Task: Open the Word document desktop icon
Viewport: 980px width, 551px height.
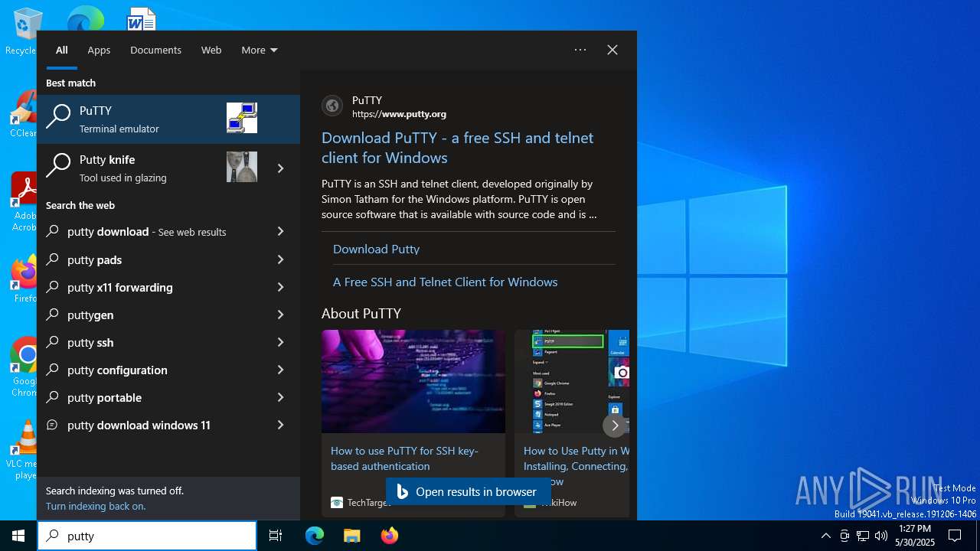Action: [142, 18]
